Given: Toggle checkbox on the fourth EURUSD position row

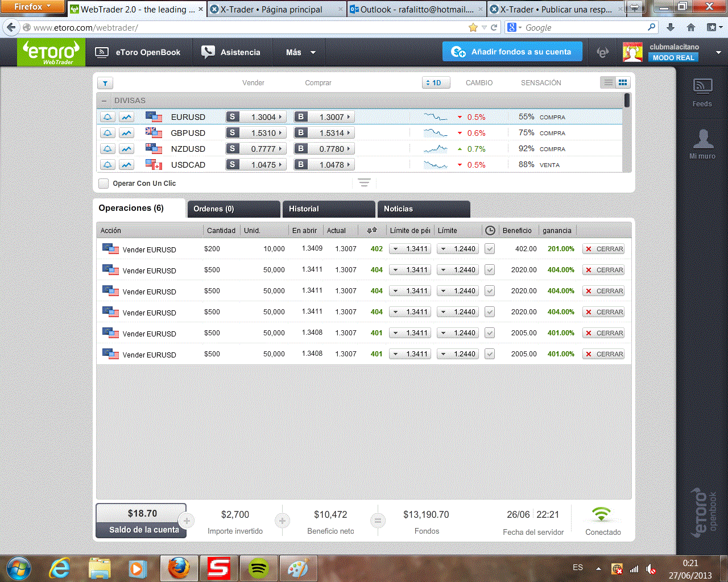Looking at the screenshot, I should (x=489, y=312).
